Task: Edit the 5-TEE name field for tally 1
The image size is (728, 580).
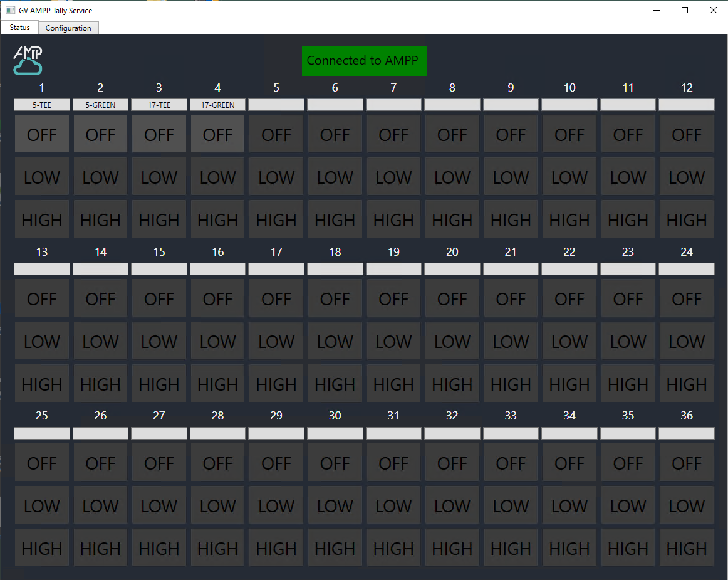Action: [x=42, y=105]
